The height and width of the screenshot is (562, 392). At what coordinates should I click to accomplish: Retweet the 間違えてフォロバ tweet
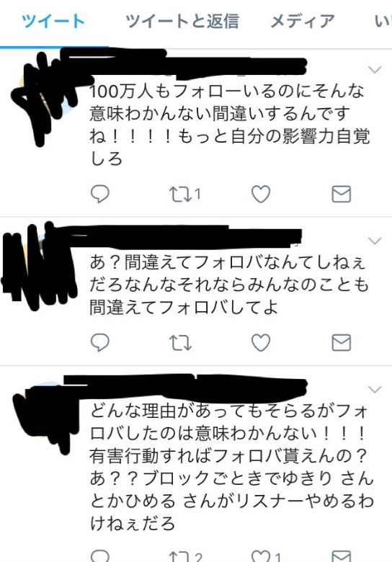180,342
